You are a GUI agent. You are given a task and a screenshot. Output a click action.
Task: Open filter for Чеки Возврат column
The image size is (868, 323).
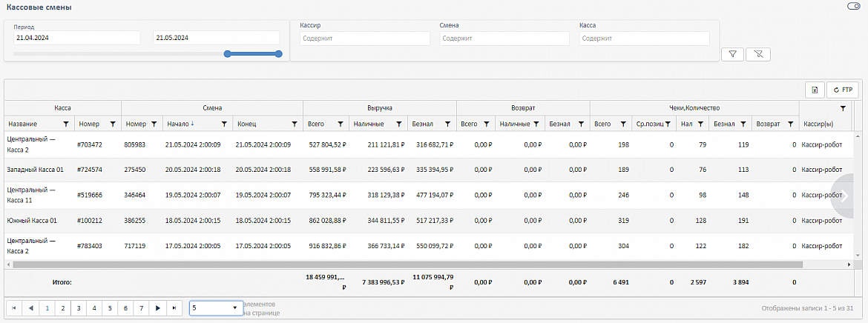click(791, 124)
